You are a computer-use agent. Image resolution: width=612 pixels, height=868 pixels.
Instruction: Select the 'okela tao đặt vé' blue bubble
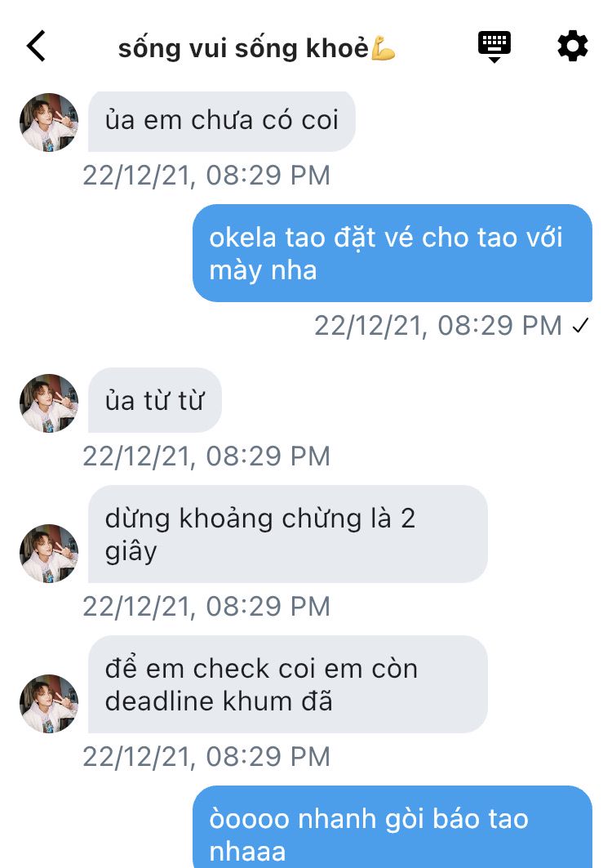click(x=392, y=253)
